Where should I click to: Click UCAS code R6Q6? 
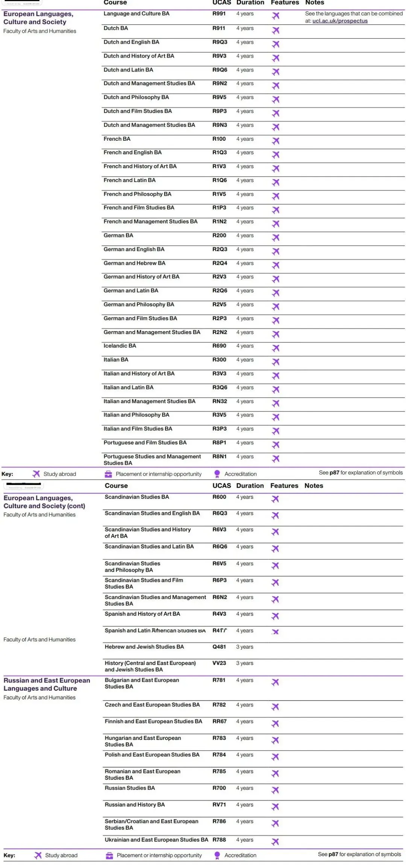pyautogui.click(x=220, y=547)
